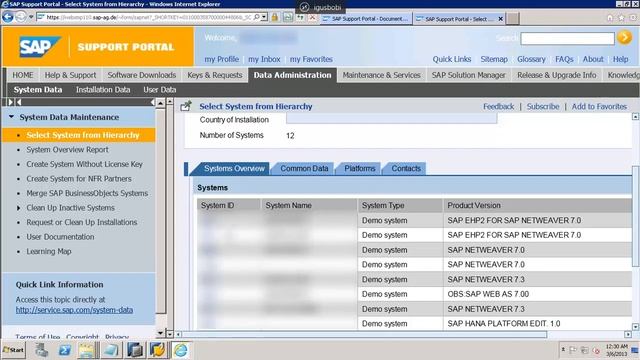
Task: Click the security lock icon in address bar
Action: click(x=275, y=17)
